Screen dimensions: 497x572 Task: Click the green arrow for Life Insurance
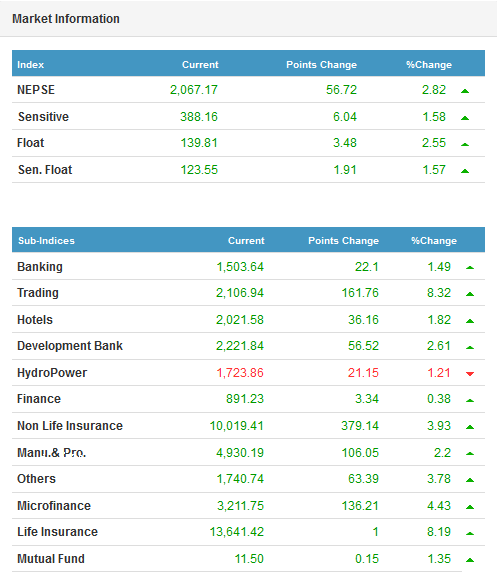pos(470,533)
